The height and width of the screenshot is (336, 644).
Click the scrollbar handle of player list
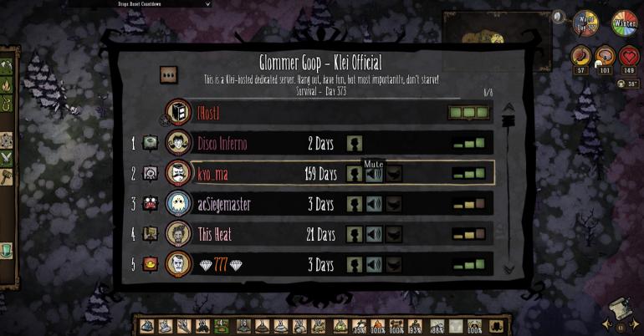point(509,121)
